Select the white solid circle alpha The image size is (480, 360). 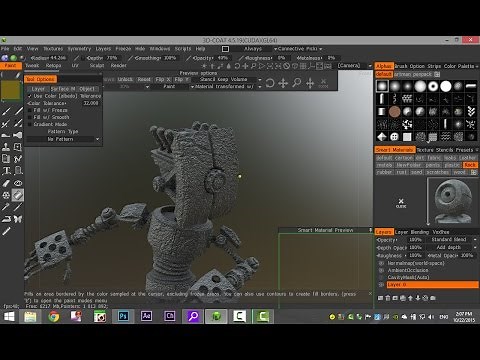tap(446, 86)
